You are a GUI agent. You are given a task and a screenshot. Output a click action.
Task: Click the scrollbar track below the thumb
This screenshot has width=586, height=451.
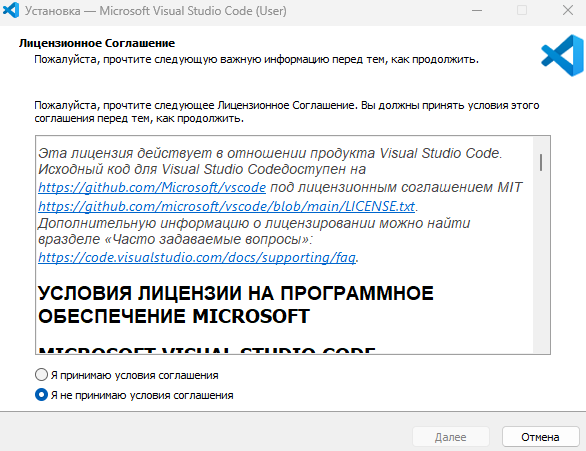coord(541,262)
